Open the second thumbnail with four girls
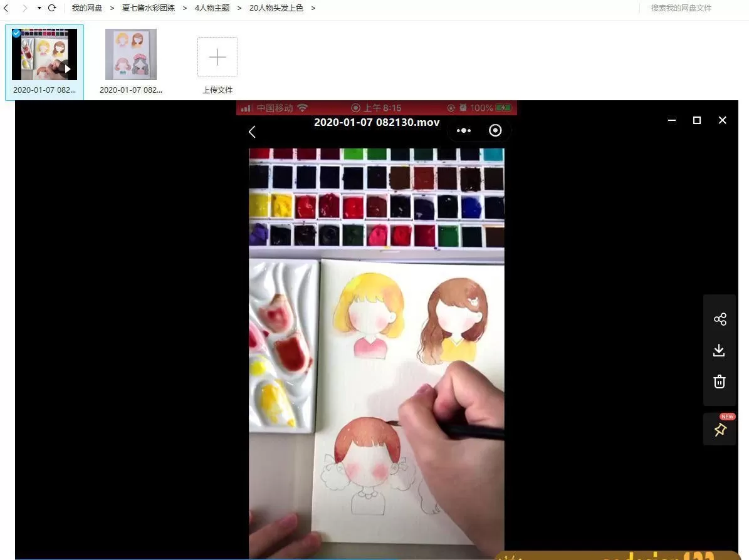Viewport: 749px width, 560px height. coord(130,54)
